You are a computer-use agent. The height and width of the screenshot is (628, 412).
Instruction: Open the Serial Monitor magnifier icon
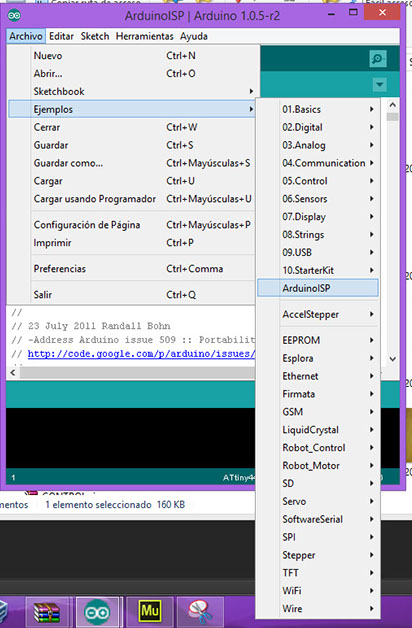pos(378,59)
